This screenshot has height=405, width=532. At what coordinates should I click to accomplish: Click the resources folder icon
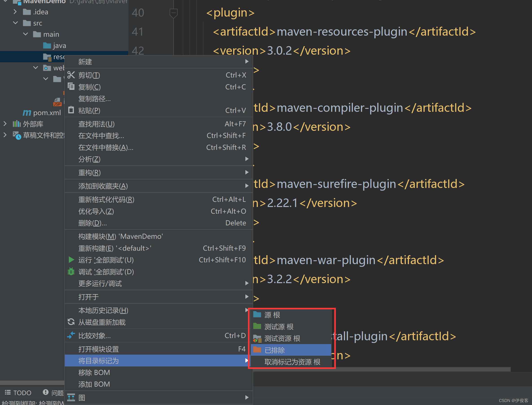[47, 57]
